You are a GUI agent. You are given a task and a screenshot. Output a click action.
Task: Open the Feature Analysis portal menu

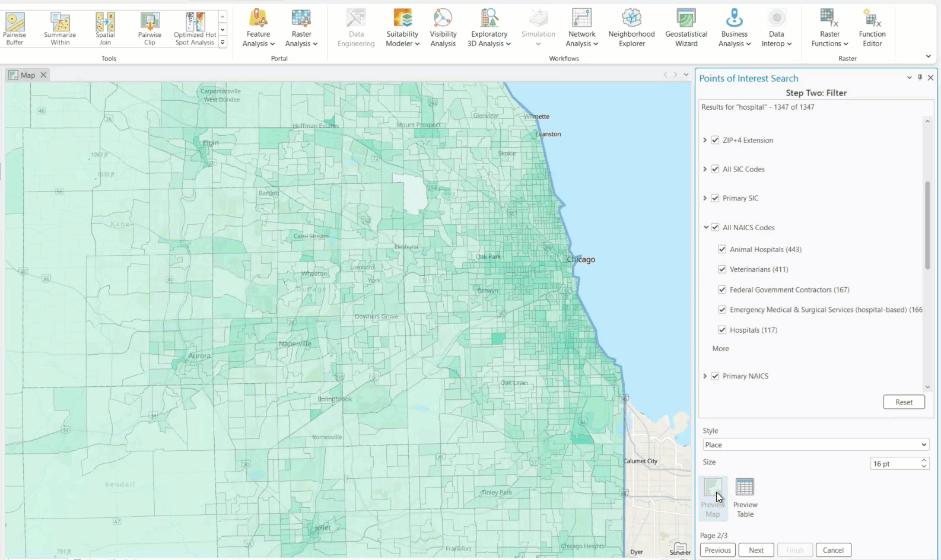[258, 28]
